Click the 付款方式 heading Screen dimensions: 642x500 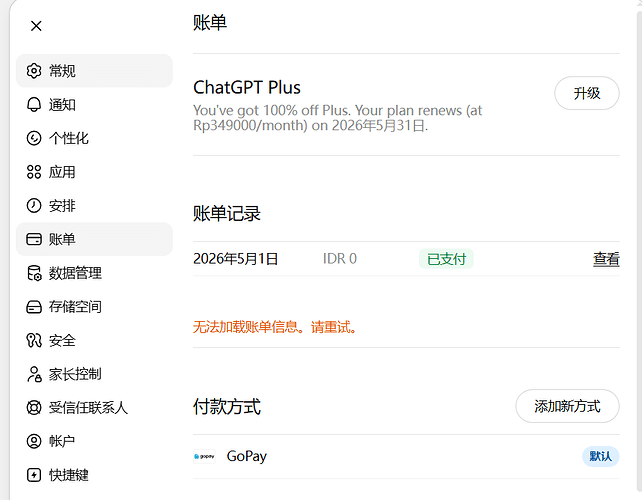click(x=227, y=407)
